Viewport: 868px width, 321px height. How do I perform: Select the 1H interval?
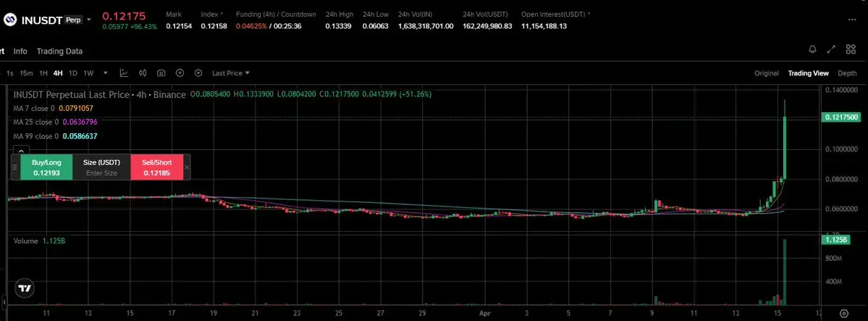(x=43, y=73)
